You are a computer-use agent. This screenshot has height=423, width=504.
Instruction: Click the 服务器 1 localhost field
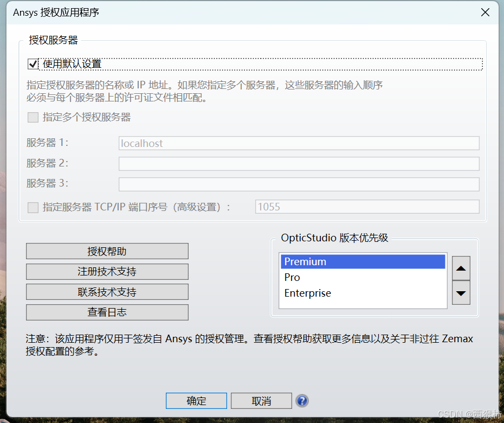coord(299,143)
